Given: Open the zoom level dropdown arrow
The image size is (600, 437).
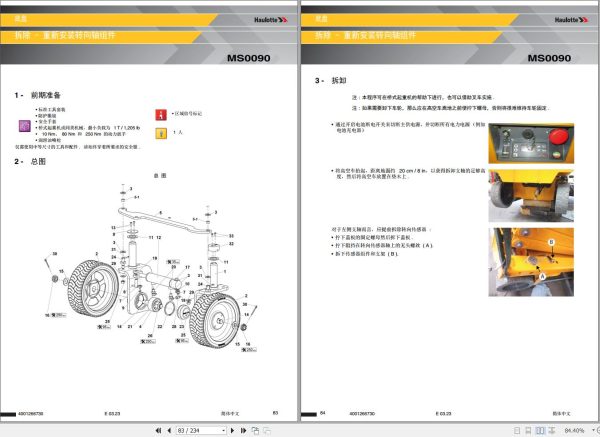Looking at the screenshot, I should [x=593, y=430].
